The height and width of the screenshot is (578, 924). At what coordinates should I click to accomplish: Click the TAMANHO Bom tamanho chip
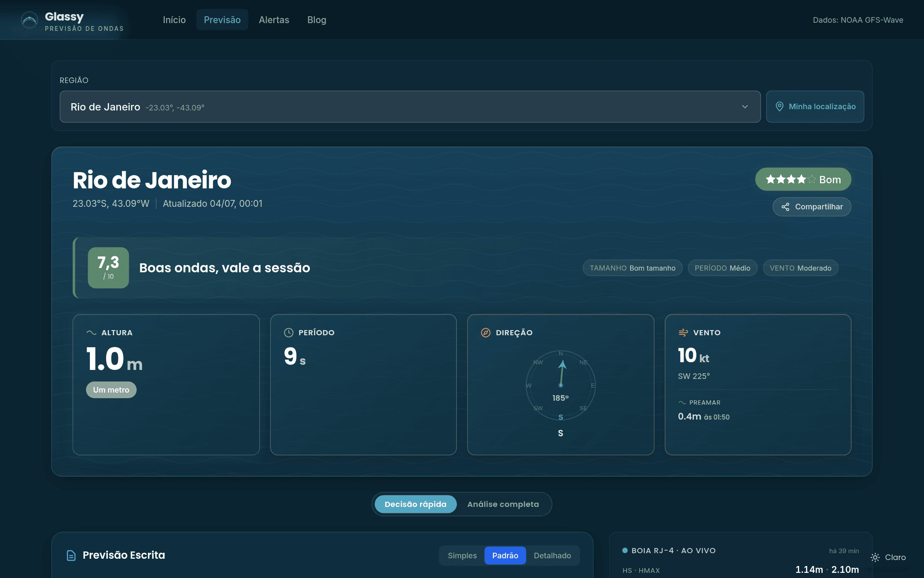coord(632,268)
